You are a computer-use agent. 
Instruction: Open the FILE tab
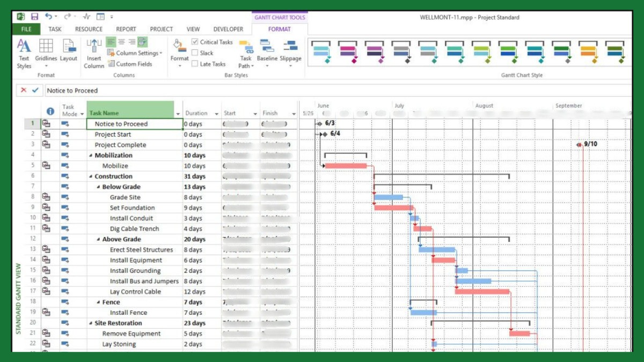click(x=26, y=29)
